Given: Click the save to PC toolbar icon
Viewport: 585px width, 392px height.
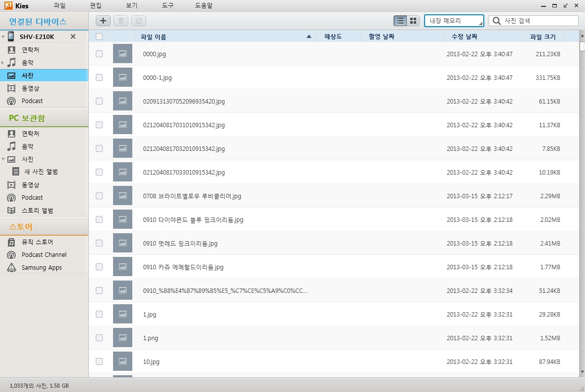Looking at the screenshot, I should point(138,21).
